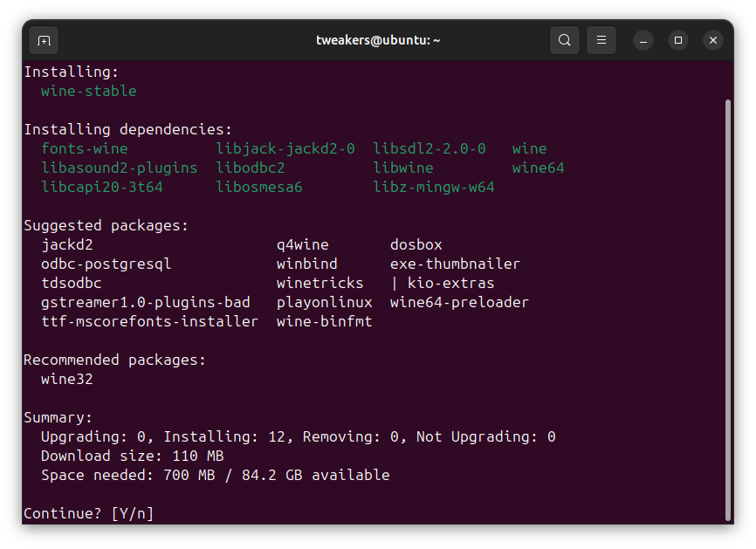Close the terminal window
The width and height of the screenshot is (756, 549).
point(713,40)
